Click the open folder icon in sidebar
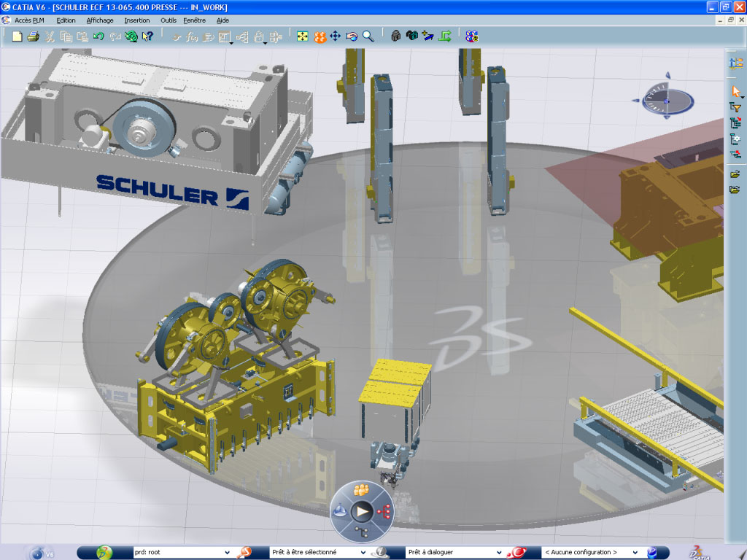This screenshot has height=560, width=747. (x=735, y=174)
